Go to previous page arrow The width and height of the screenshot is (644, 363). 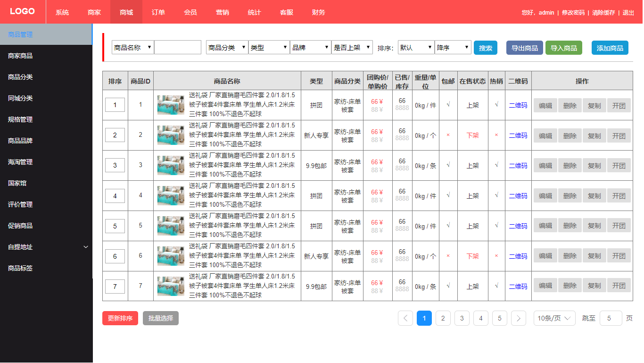[405, 318]
